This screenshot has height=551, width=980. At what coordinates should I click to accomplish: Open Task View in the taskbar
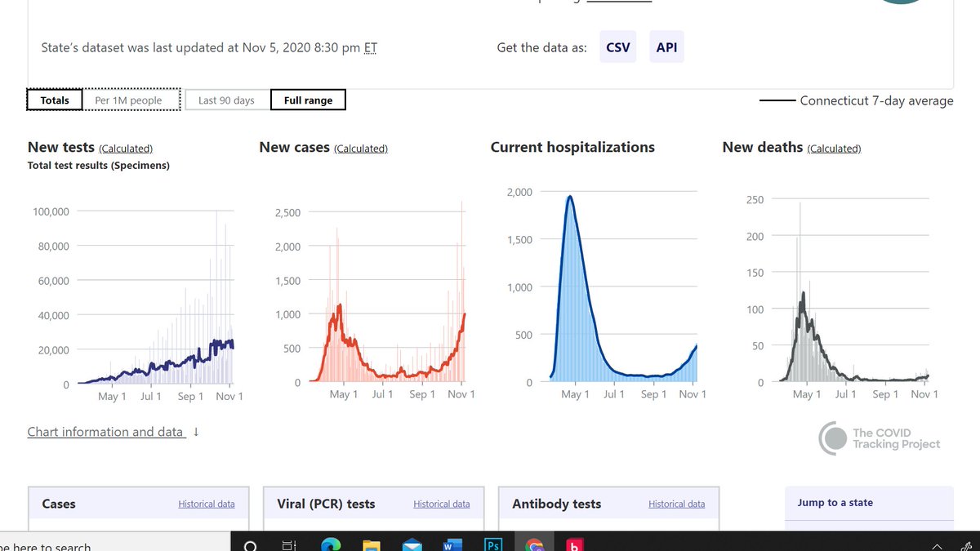[x=289, y=545]
